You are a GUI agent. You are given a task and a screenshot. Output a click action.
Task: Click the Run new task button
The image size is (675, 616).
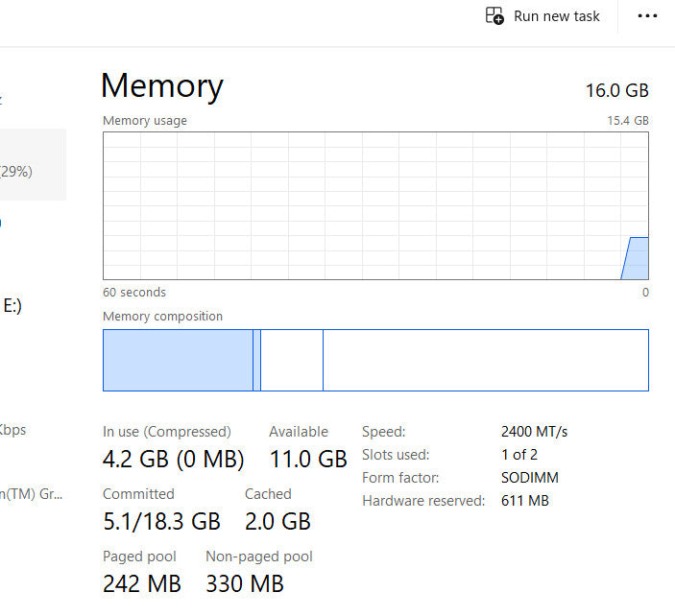pos(543,16)
